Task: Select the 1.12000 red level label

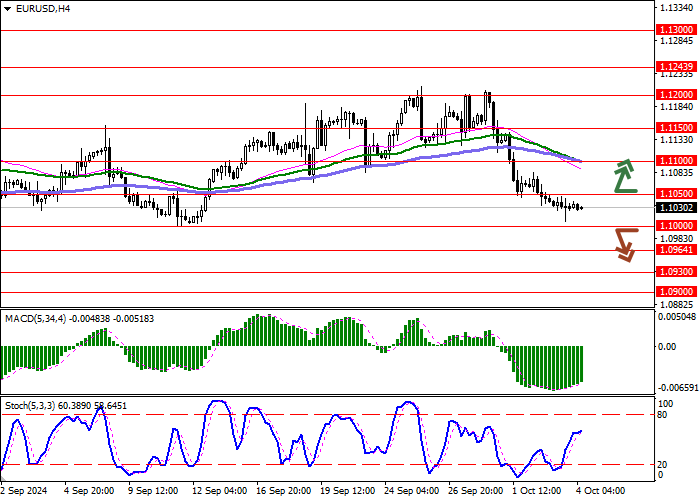Action: (676, 95)
